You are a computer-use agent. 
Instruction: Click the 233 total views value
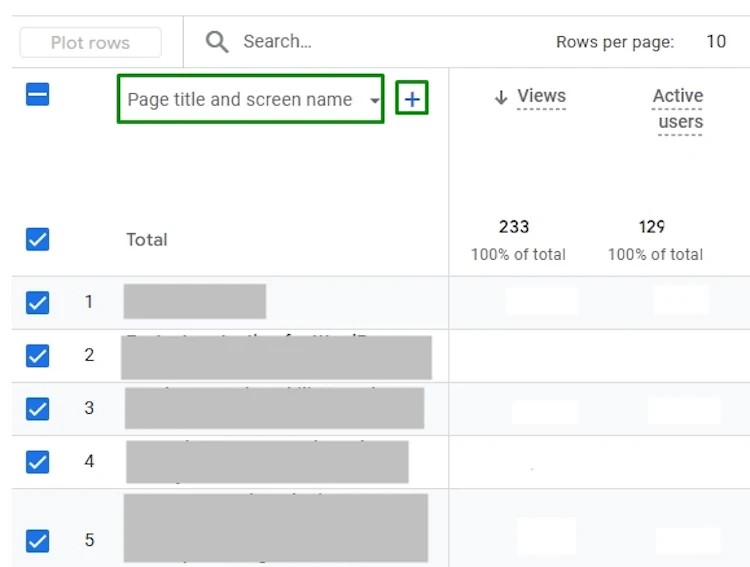(514, 226)
